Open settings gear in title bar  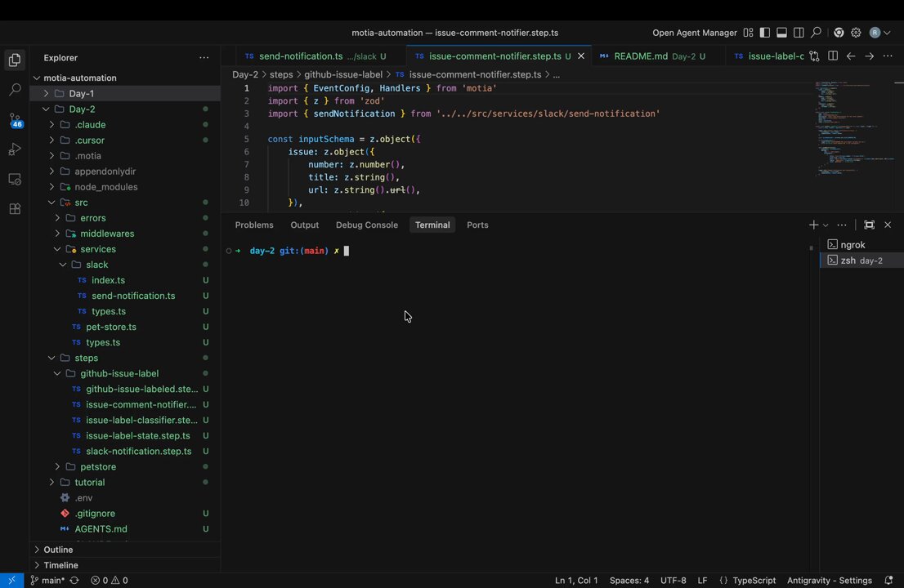pos(856,33)
